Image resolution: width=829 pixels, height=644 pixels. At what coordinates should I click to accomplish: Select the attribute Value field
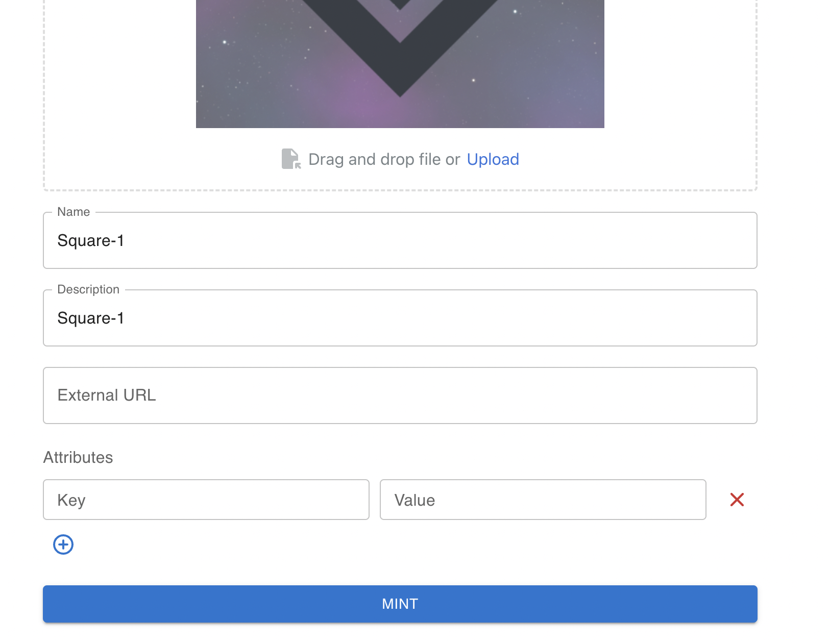[x=543, y=500]
